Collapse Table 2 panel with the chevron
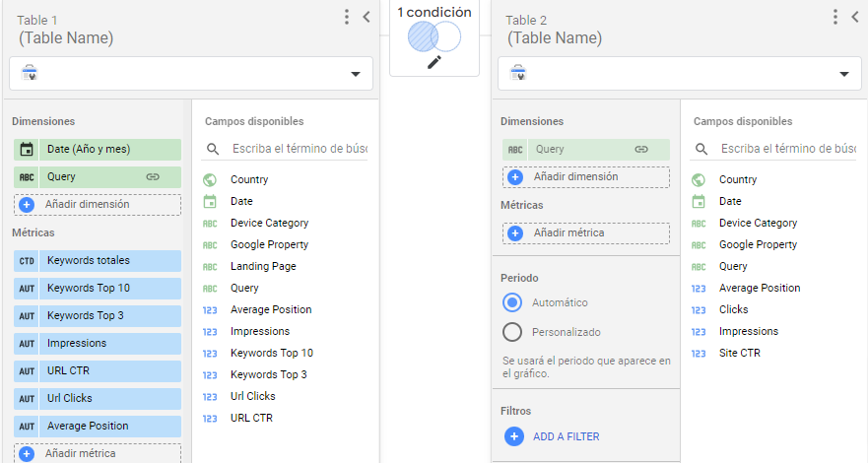 (855, 17)
